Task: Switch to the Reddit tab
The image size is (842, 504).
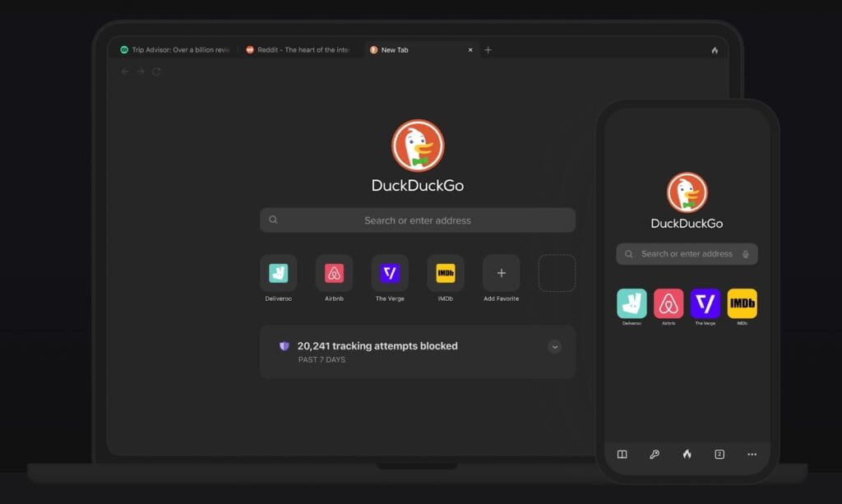Action: pyautogui.click(x=300, y=50)
